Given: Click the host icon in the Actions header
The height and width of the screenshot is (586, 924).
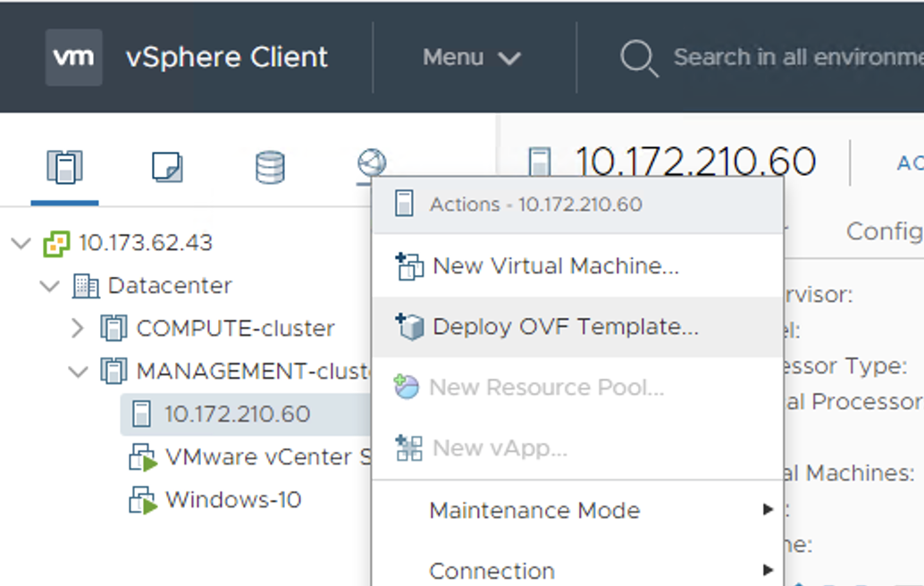Looking at the screenshot, I should point(404,204).
